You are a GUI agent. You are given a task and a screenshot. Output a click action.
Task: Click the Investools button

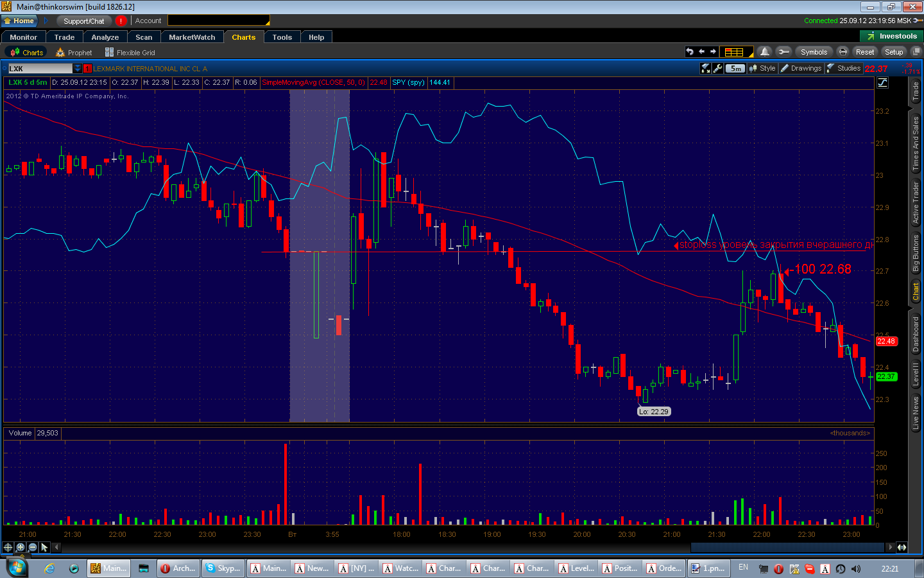click(x=891, y=36)
